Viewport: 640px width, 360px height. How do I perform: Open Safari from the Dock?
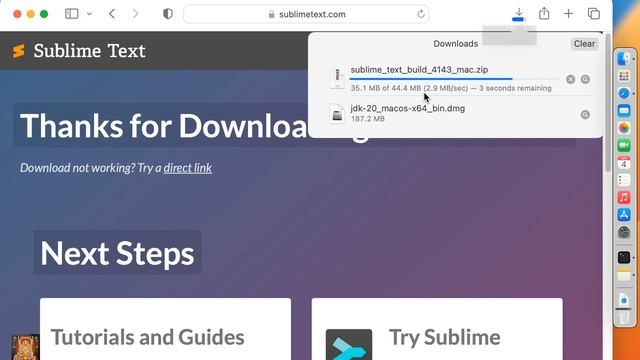point(624,93)
